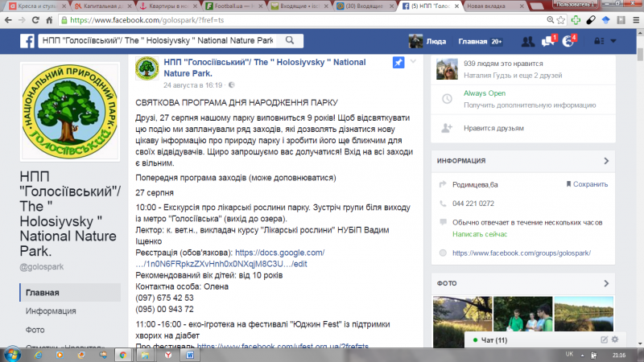Open post author page name link
644x362 pixels.
265,68
